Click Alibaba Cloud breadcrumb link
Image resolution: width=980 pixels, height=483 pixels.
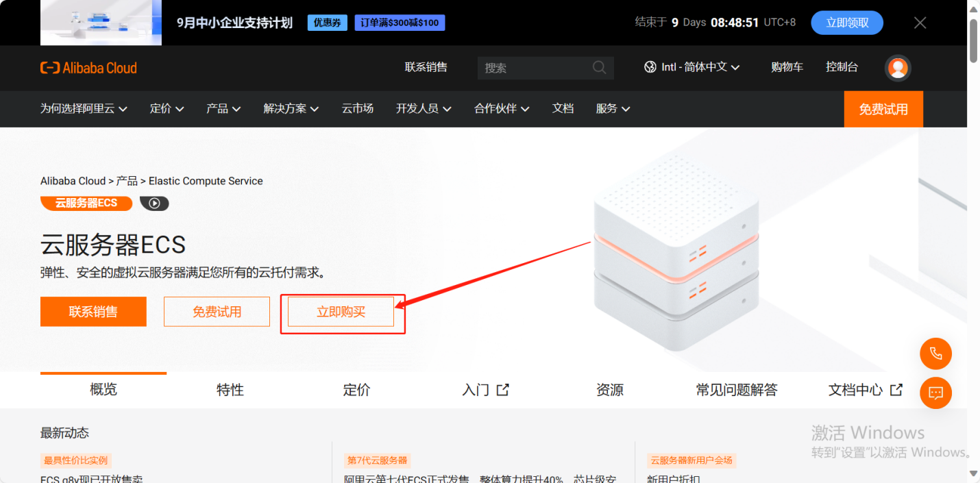73,181
